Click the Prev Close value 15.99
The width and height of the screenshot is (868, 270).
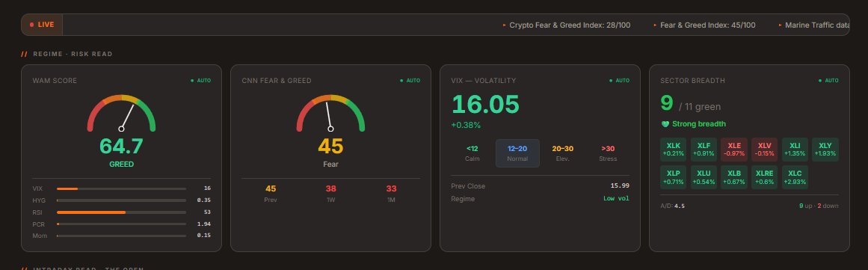pyautogui.click(x=620, y=186)
